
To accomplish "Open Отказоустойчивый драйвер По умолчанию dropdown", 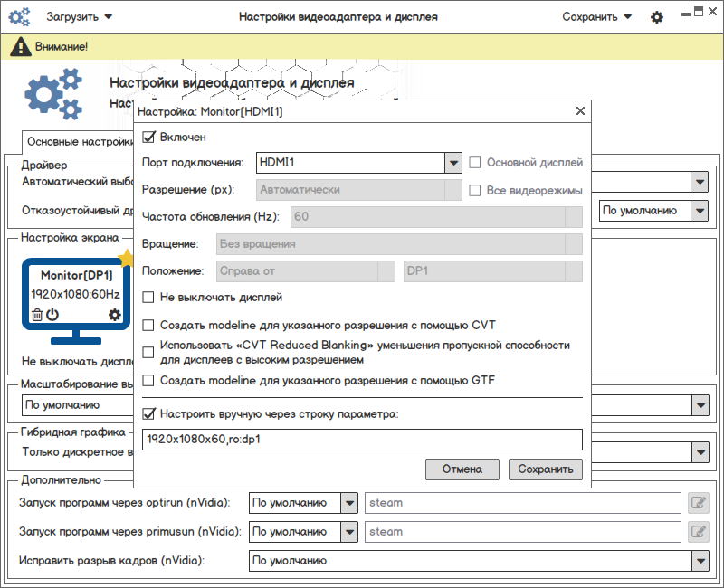I will point(653,211).
